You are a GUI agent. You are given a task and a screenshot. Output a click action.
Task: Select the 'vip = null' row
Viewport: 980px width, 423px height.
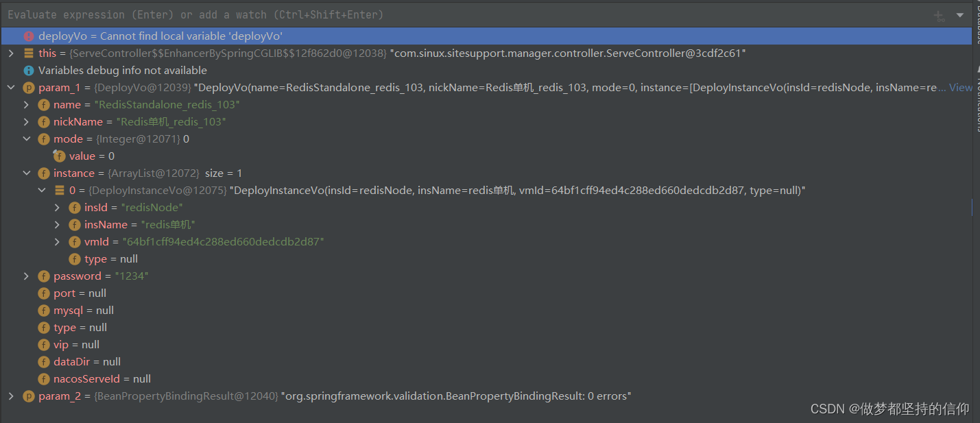coord(486,345)
